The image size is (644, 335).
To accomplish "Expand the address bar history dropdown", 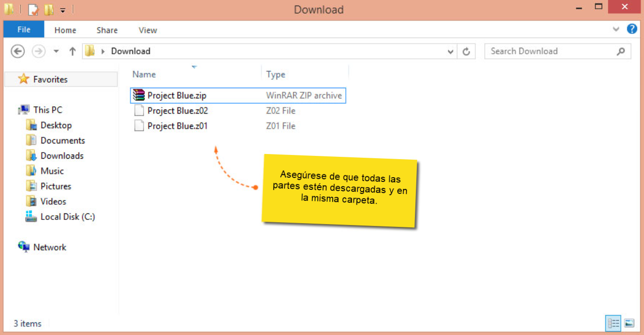I will pyautogui.click(x=450, y=52).
